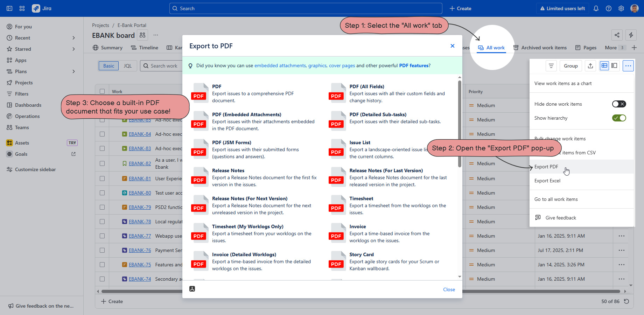The width and height of the screenshot is (644, 315).
Task: Click the export upload icon in toolbar
Action: point(590,66)
